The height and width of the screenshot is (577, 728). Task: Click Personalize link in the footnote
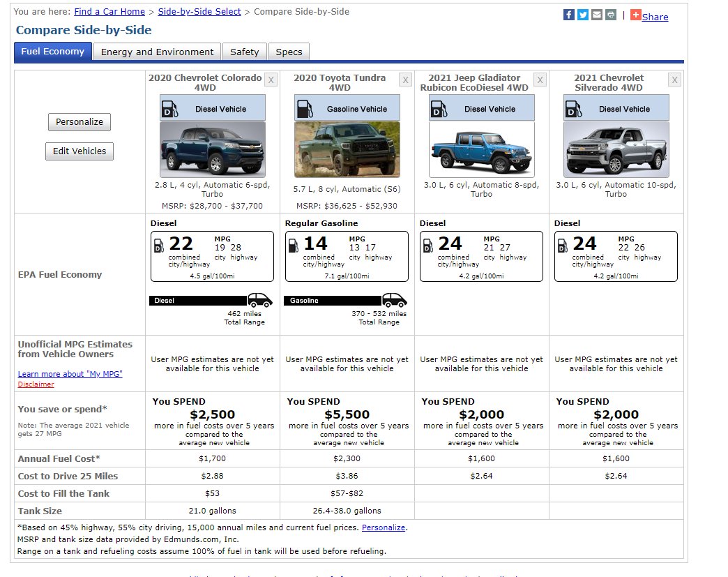(x=384, y=527)
